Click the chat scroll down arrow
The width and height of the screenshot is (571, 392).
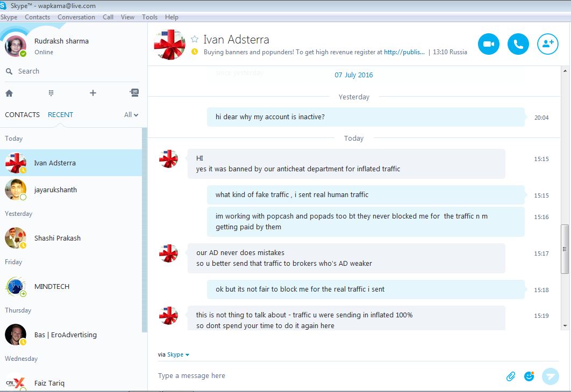point(565,326)
